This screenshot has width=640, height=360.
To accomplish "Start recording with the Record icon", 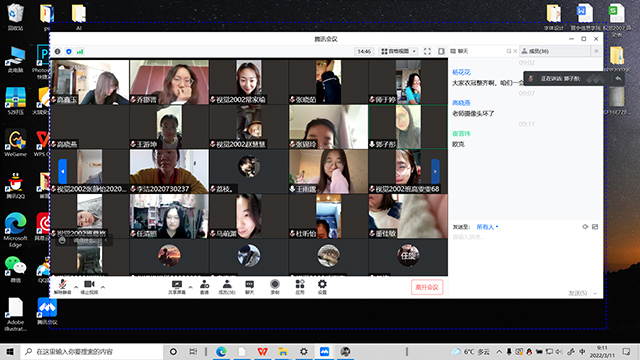I will (x=275, y=287).
